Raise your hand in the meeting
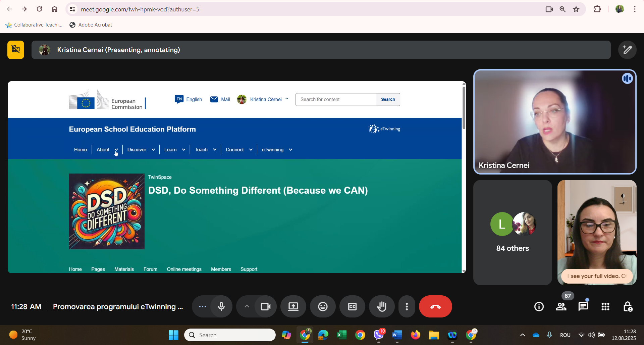Screen dimensions: 644x345 [382, 306]
